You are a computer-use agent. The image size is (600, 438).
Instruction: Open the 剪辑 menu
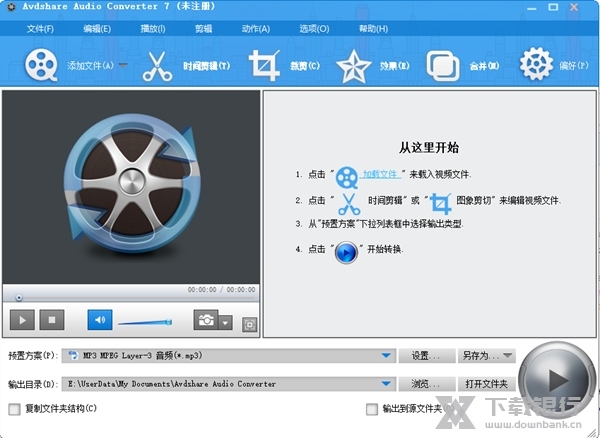(204, 29)
